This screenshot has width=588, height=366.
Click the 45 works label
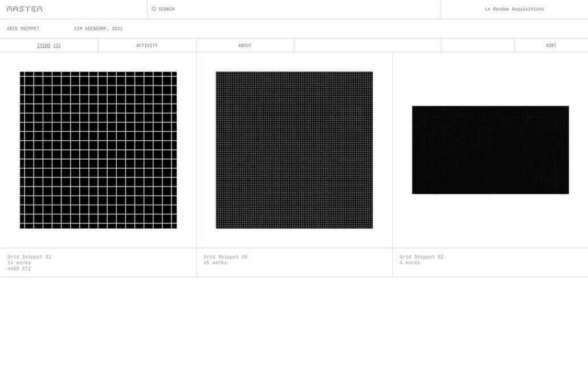pos(215,263)
